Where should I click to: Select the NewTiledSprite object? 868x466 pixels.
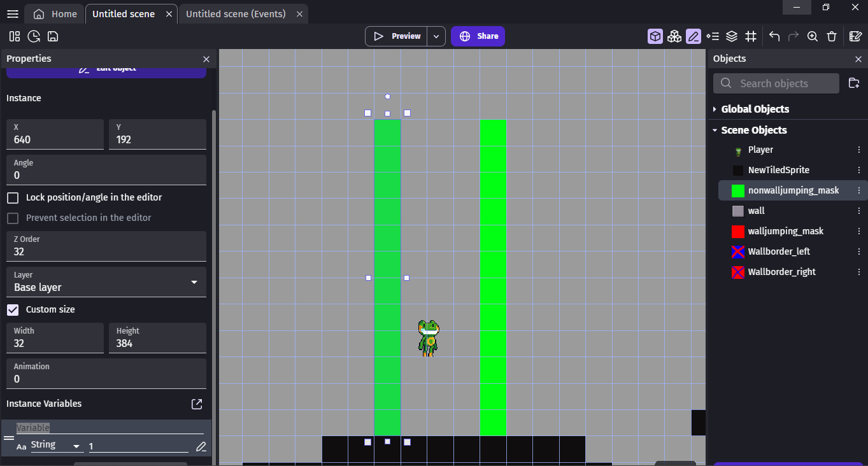coord(778,170)
